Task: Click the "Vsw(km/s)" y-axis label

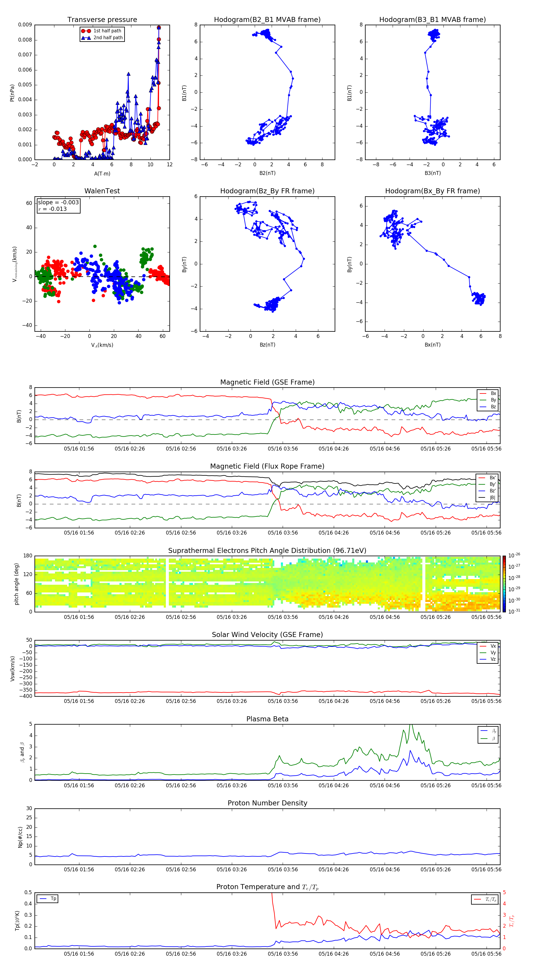Action: coord(12,668)
